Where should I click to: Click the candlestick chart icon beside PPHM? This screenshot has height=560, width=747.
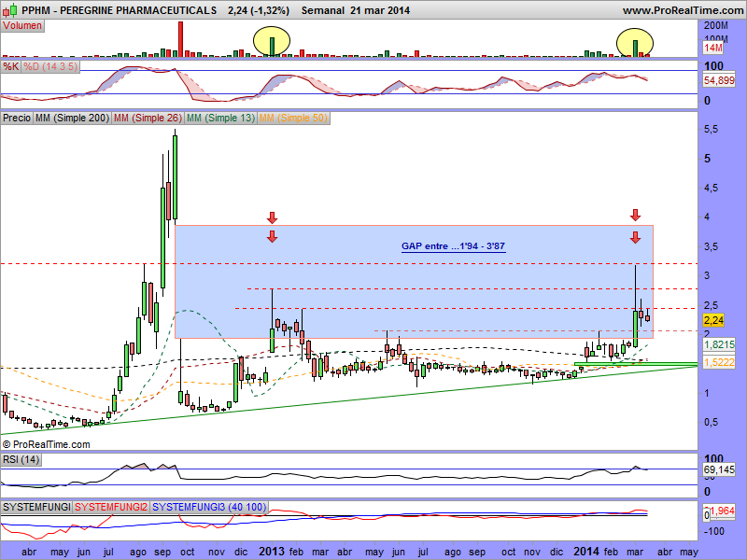(x=10, y=9)
